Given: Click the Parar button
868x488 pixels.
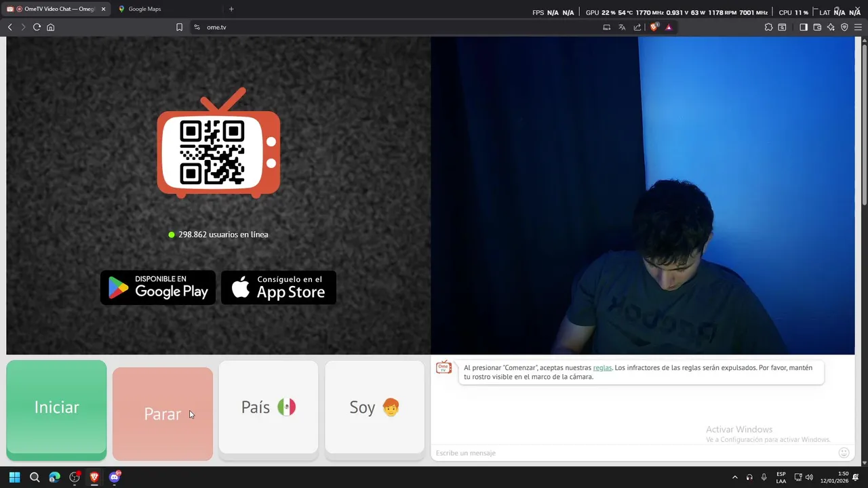Looking at the screenshot, I should click(x=163, y=414).
